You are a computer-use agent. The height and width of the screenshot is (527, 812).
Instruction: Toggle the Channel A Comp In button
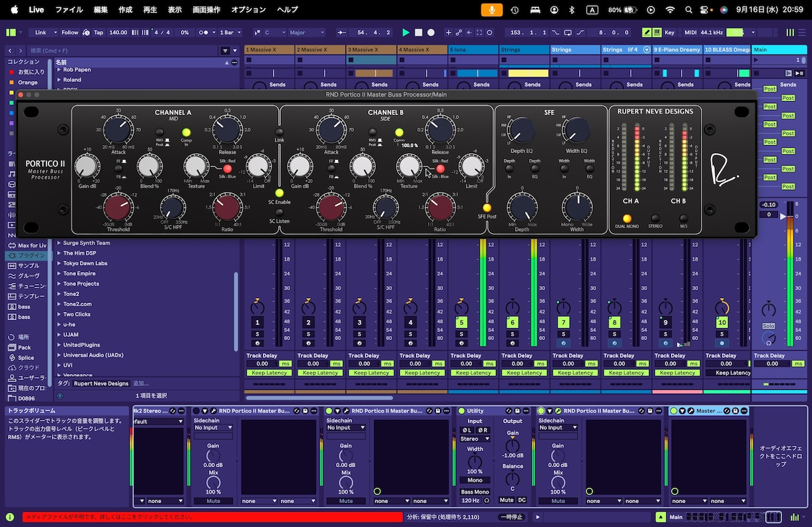click(186, 132)
